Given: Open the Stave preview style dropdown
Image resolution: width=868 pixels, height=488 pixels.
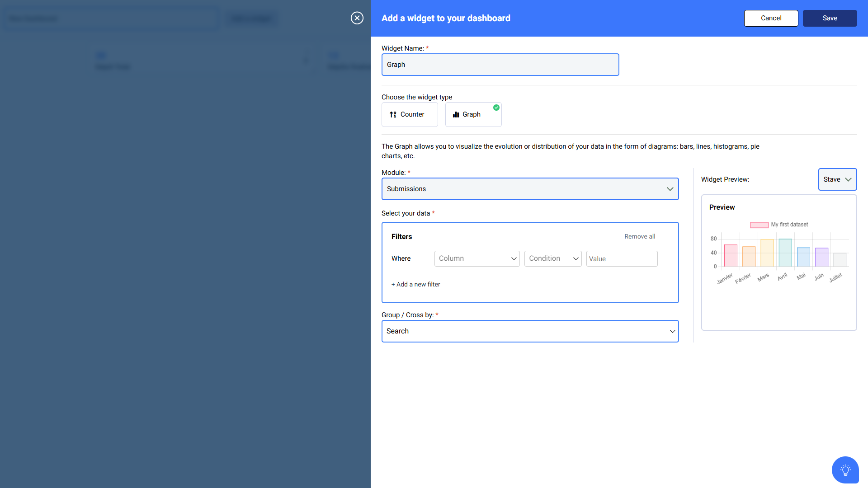Looking at the screenshot, I should [837, 179].
